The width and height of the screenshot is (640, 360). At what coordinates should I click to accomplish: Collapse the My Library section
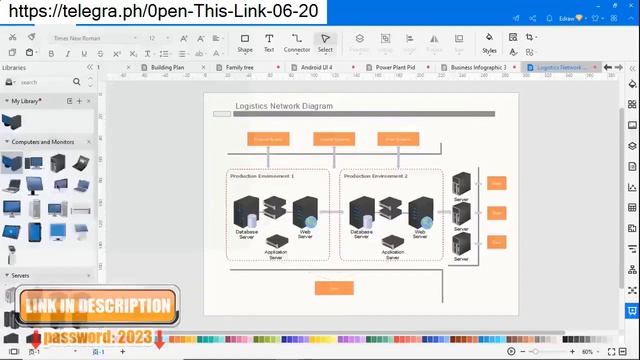click(7, 101)
